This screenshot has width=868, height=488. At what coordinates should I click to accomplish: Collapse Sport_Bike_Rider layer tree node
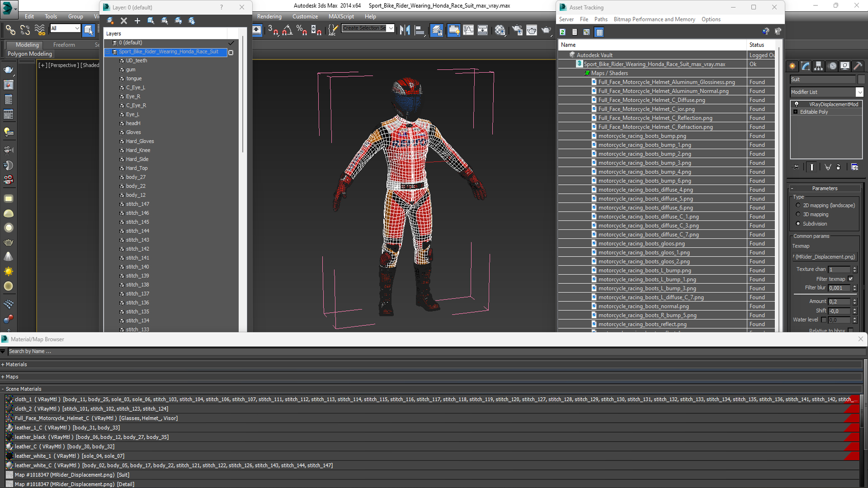[108, 52]
